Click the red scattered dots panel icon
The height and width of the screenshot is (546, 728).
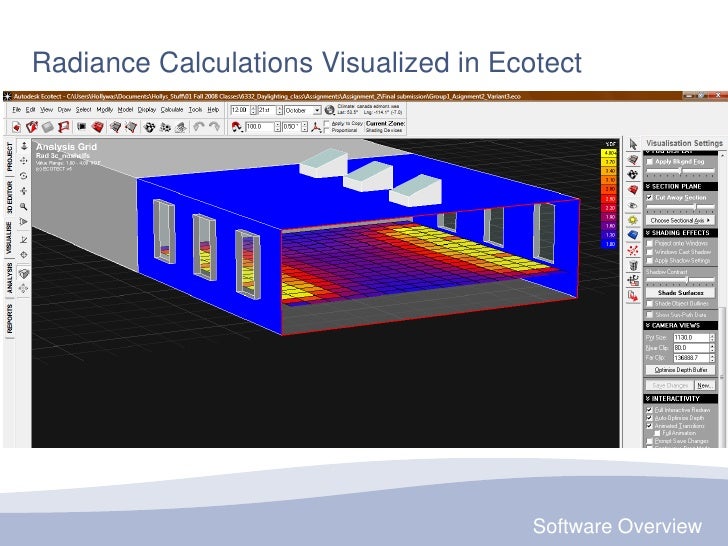click(633, 250)
